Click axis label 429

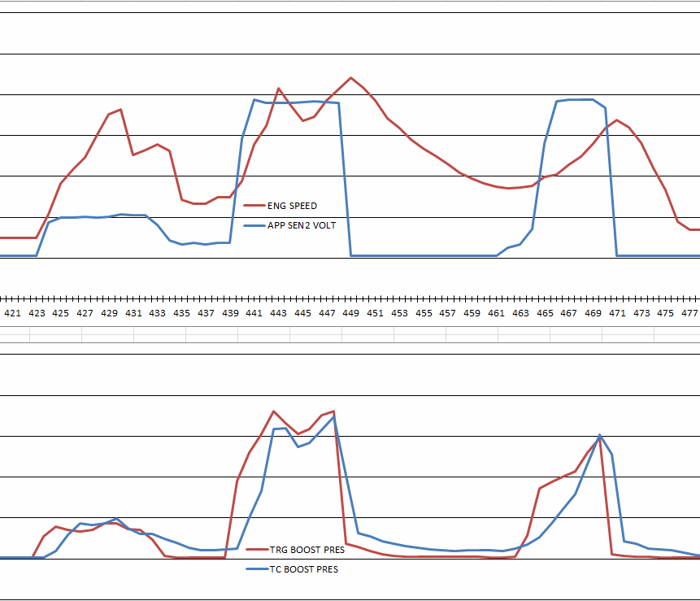tap(110, 313)
